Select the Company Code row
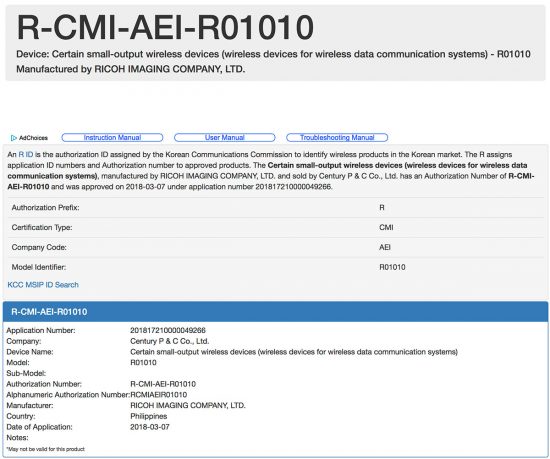550x459 pixels. pyautogui.click(x=276, y=247)
